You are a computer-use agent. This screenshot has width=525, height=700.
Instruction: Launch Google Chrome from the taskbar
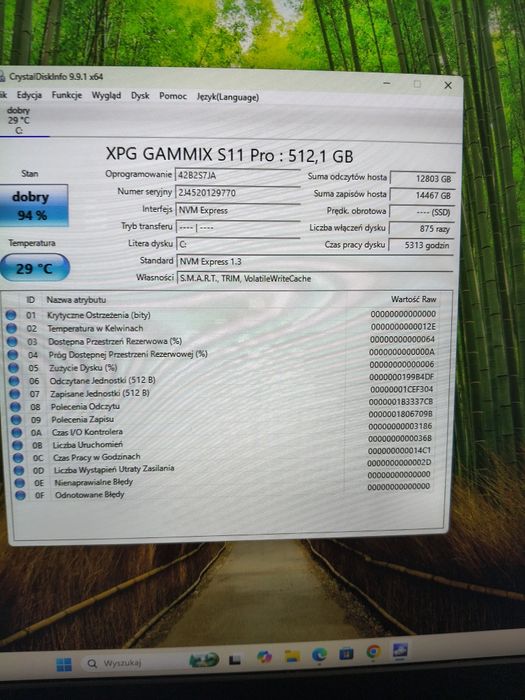click(373, 652)
